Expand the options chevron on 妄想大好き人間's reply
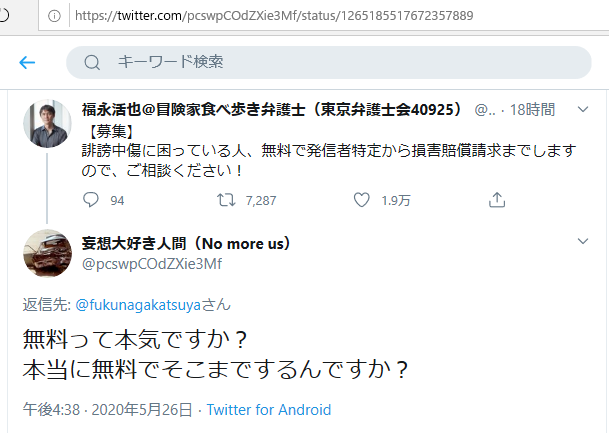This screenshot has width=609, height=433. coord(584,242)
